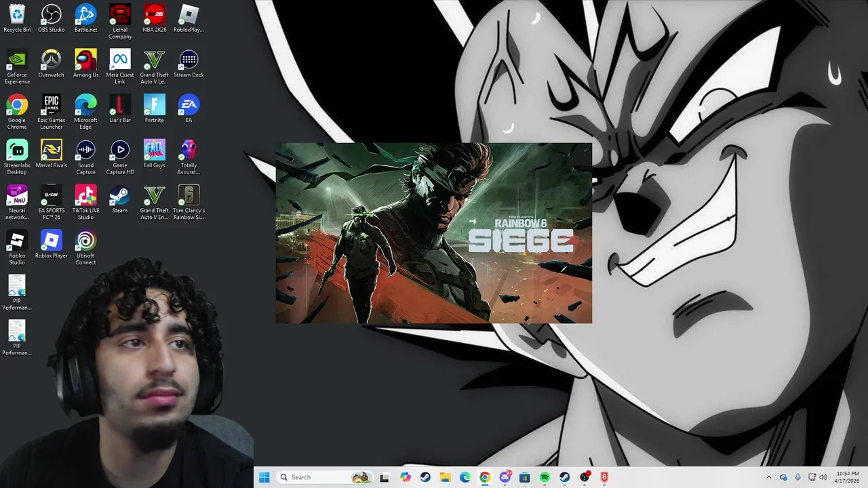Open Microsoft Store from the taskbar
The width and height of the screenshot is (868, 488).
(x=525, y=477)
